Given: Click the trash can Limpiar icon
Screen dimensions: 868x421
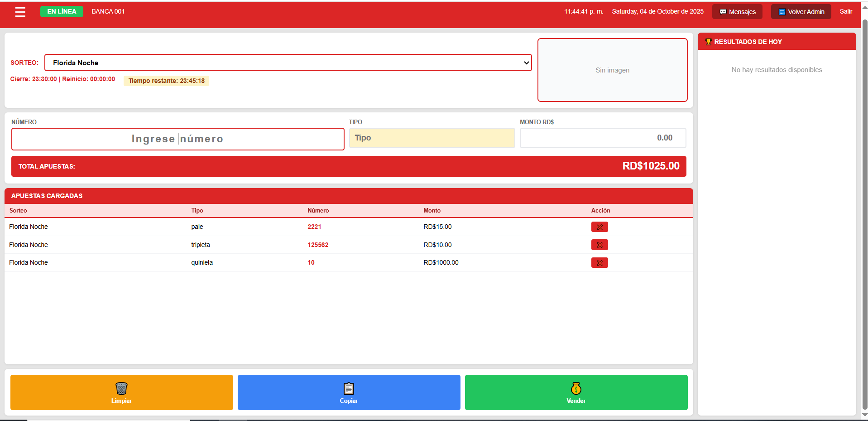Looking at the screenshot, I should [121, 388].
